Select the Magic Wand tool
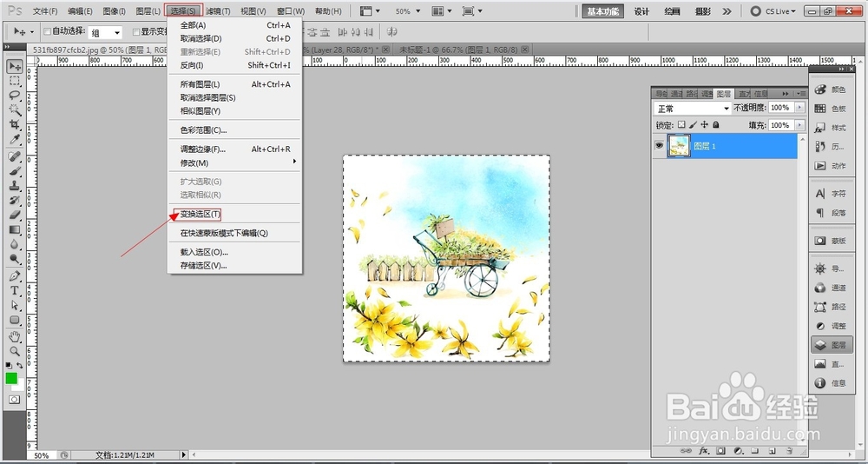The image size is (868, 464). click(x=15, y=109)
